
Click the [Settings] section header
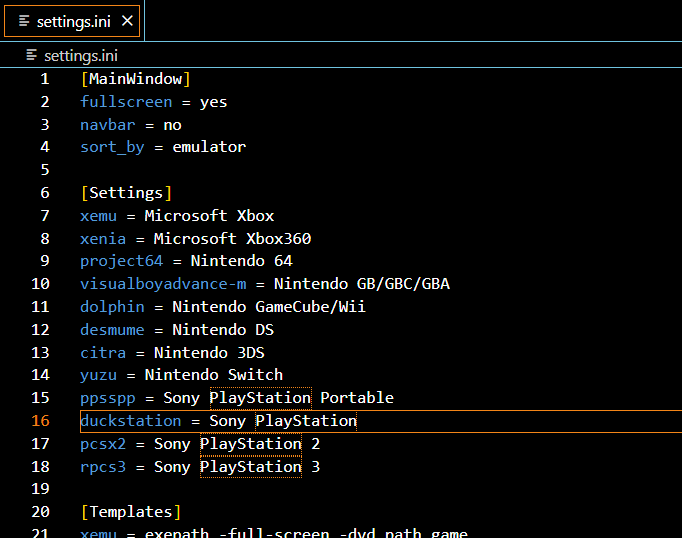pos(127,193)
